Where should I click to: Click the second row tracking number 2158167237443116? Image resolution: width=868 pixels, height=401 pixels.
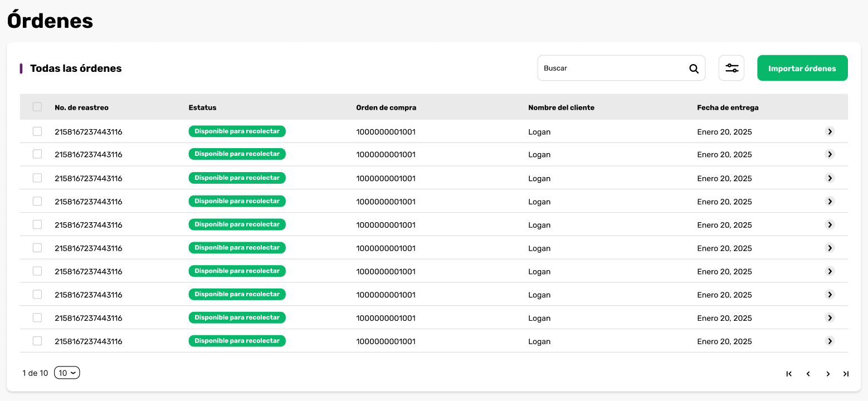tap(89, 155)
